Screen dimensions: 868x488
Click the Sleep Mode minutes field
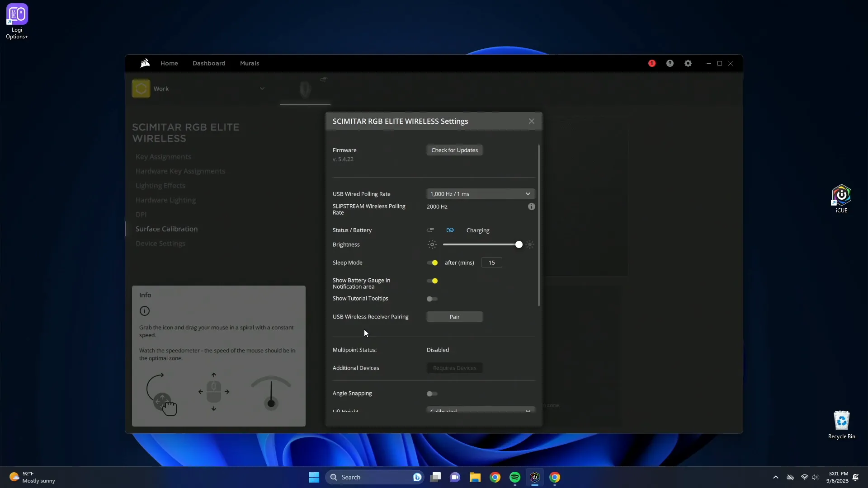coord(491,263)
